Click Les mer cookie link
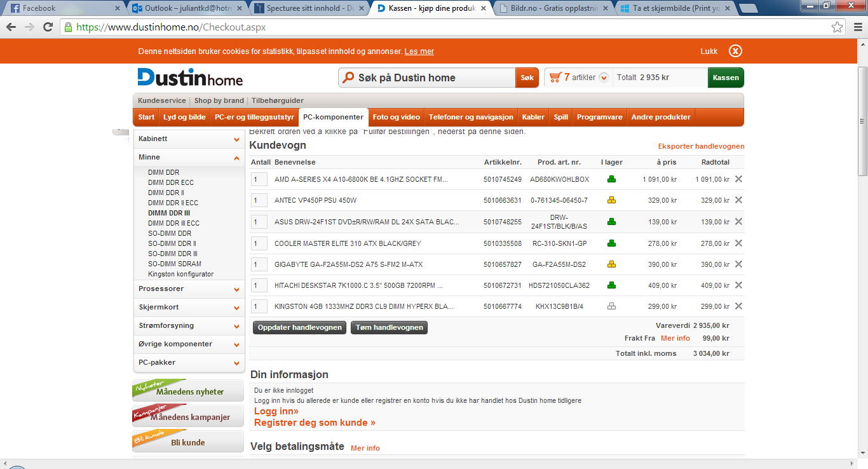The image size is (868, 469). click(419, 51)
